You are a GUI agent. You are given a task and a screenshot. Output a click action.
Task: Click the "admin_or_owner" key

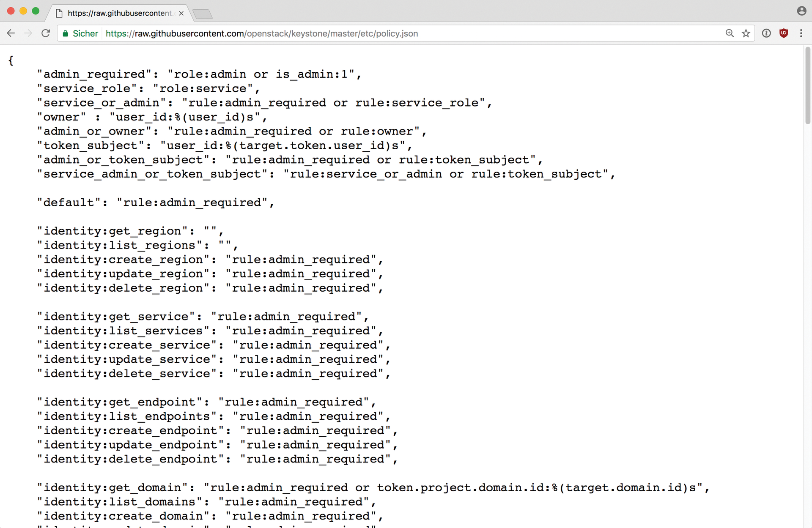tap(94, 131)
